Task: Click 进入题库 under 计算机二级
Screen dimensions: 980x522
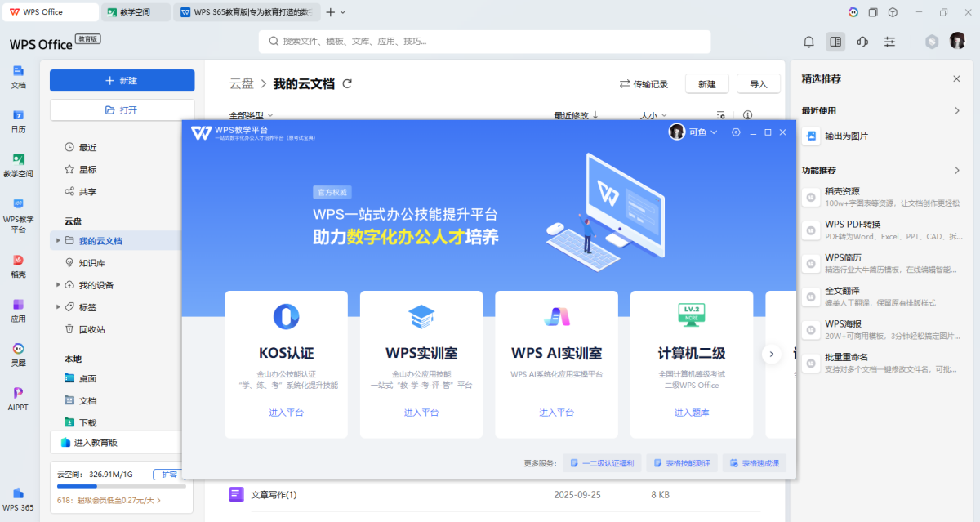Action: [692, 413]
